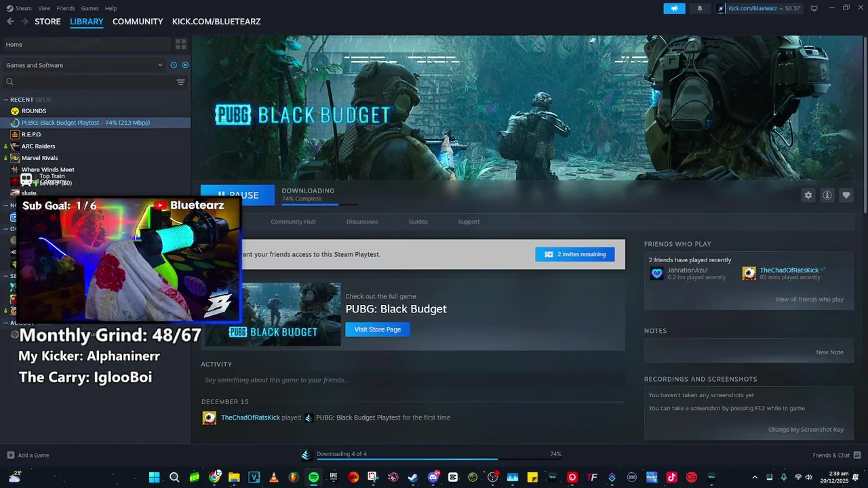Open Friends & Chat icon

point(857,455)
